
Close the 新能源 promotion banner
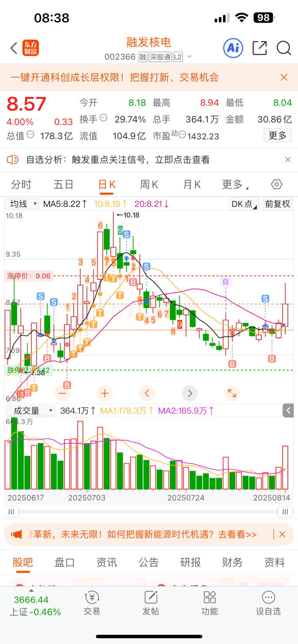282,535
